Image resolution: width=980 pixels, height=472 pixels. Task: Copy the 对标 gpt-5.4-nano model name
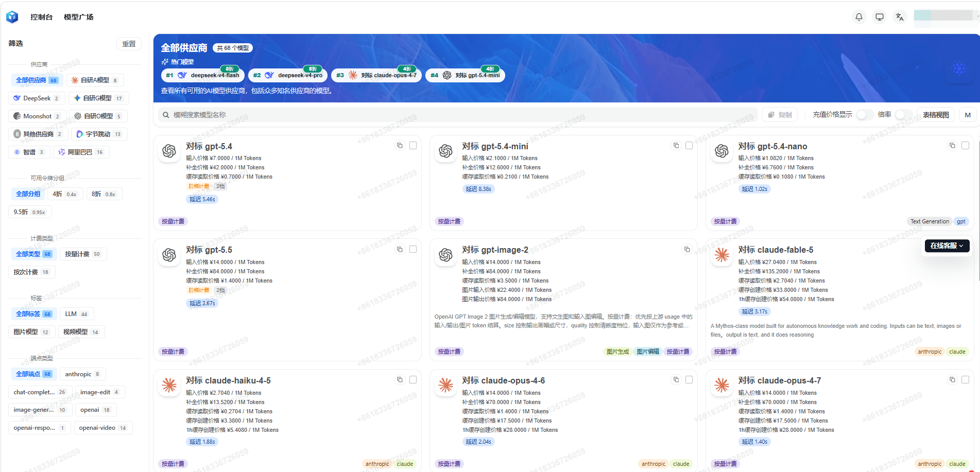click(952, 146)
